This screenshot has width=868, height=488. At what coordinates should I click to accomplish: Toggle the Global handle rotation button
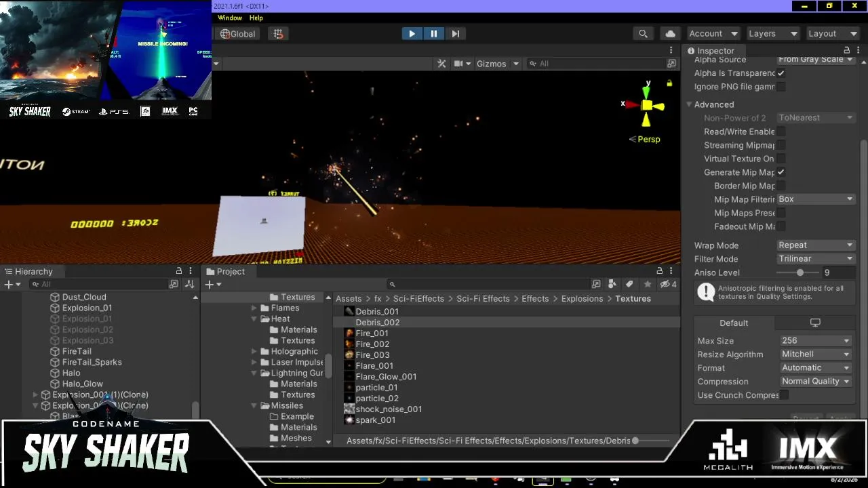[238, 33]
